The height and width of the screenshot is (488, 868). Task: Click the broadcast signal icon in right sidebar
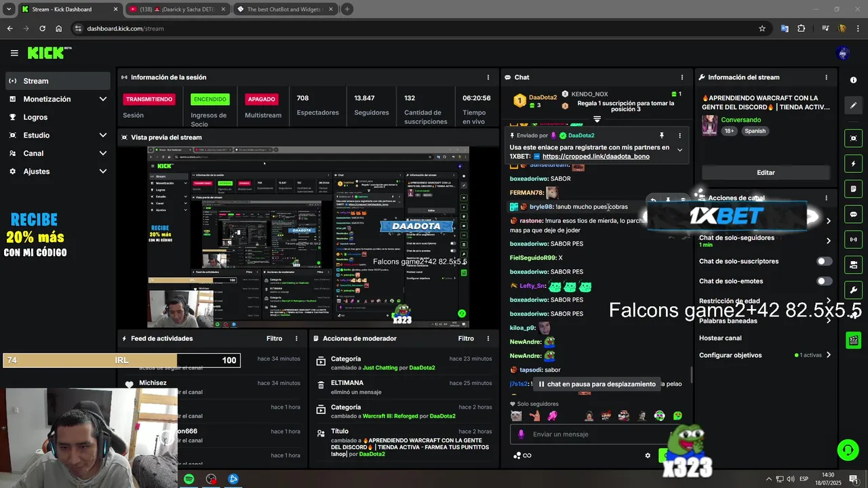point(853,239)
